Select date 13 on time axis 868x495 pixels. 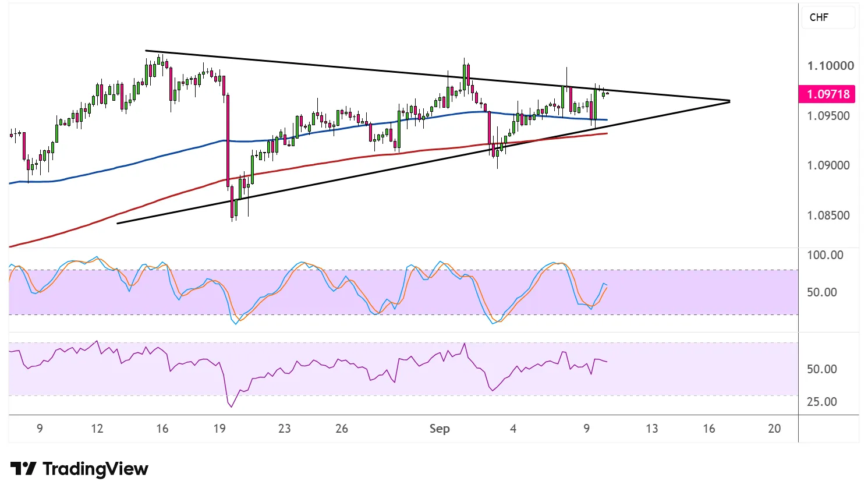pos(651,429)
